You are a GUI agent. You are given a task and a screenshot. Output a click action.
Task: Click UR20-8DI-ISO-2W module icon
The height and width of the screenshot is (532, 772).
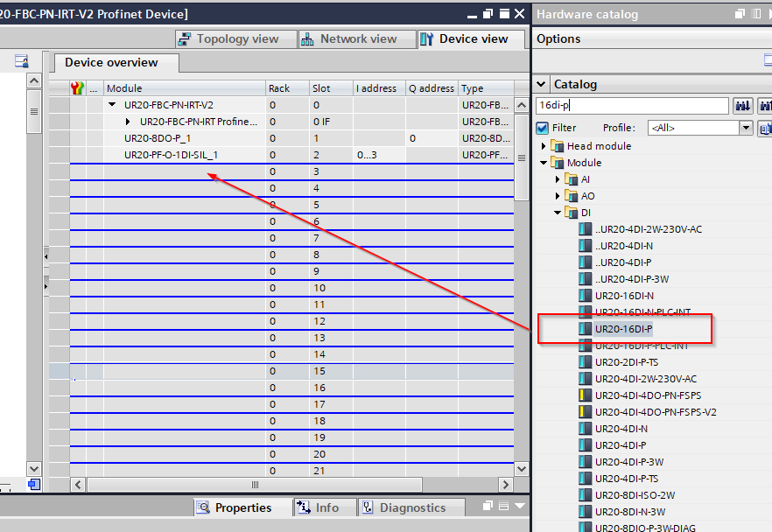click(585, 495)
